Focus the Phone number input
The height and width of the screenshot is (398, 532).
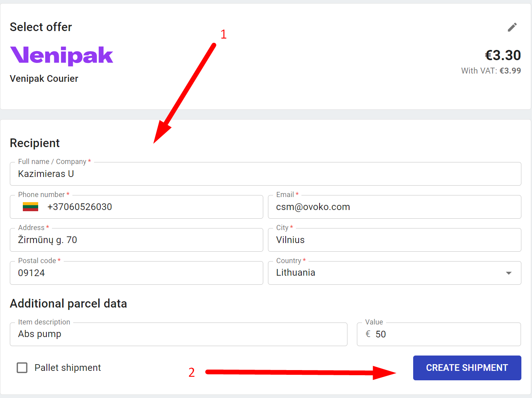click(x=137, y=207)
